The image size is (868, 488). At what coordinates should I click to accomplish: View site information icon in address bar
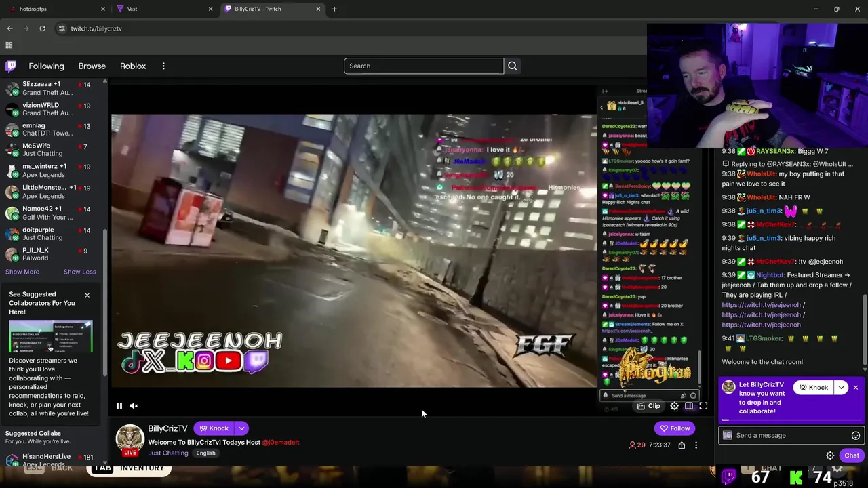tap(62, 28)
